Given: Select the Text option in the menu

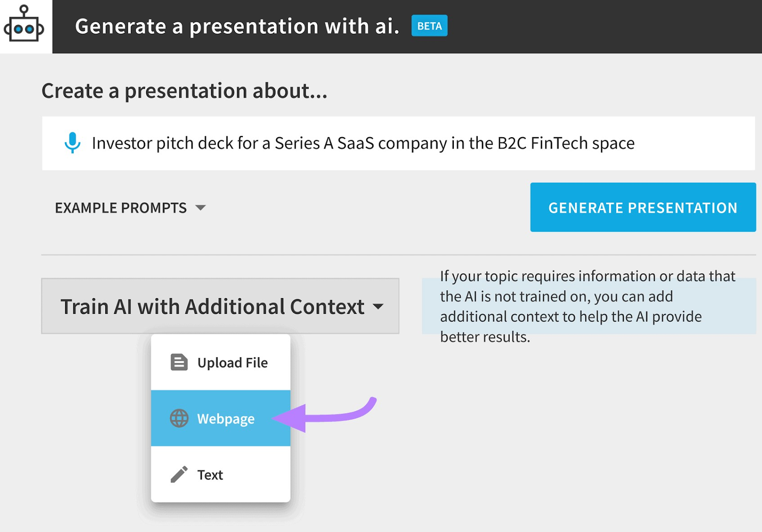Looking at the screenshot, I should coord(210,474).
